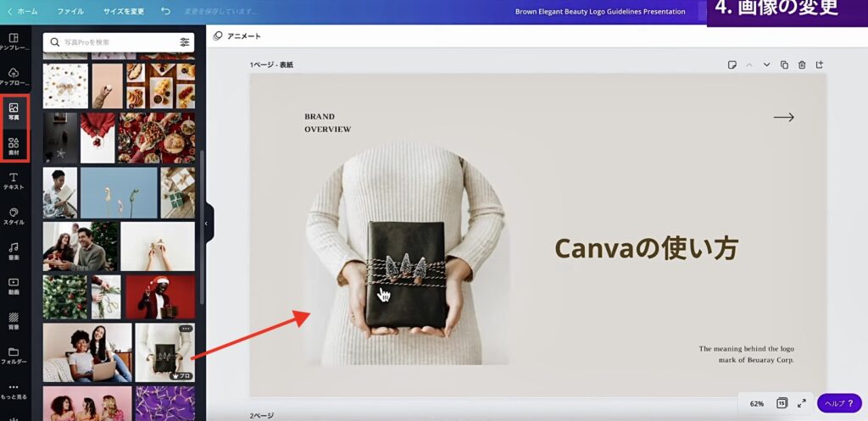
Task: Select the Christmas tree closeup thumbnail
Action: [x=65, y=297]
